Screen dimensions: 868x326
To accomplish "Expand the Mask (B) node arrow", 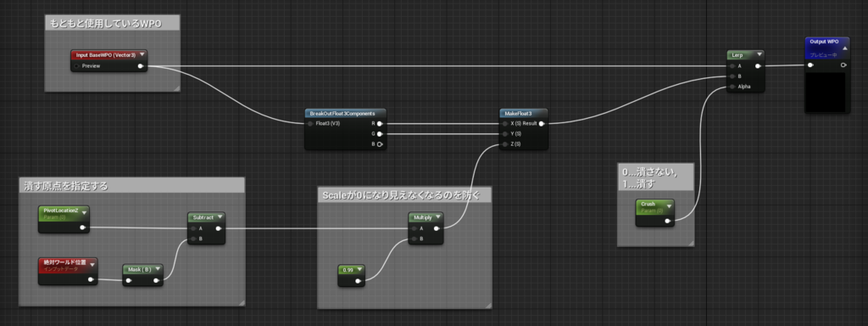I will [157, 269].
